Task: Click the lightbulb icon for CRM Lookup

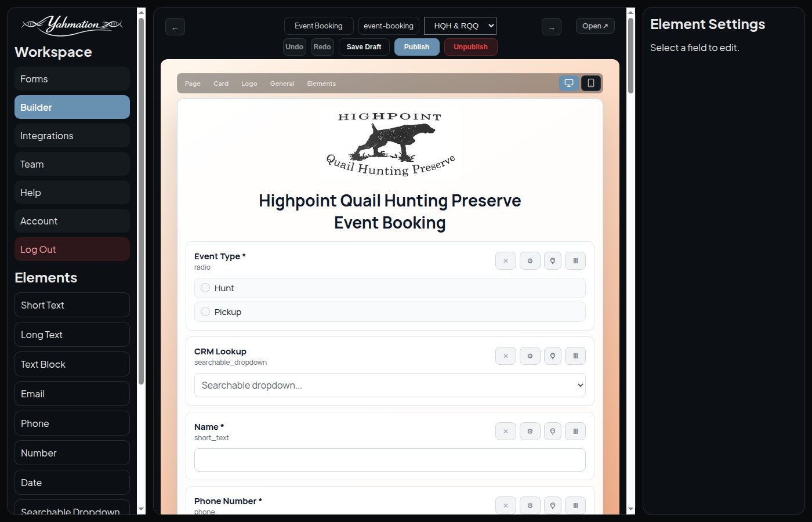Action: 553,356
